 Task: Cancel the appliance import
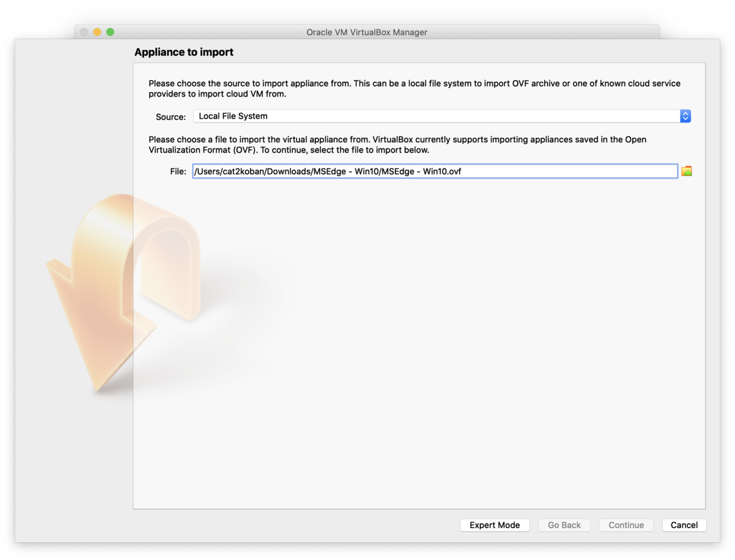(684, 525)
